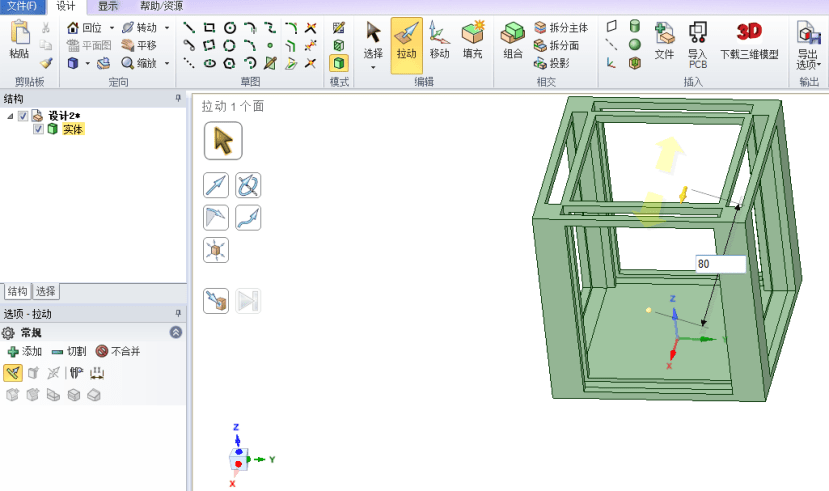Switch to Sketch mode icon

[x=339, y=27]
